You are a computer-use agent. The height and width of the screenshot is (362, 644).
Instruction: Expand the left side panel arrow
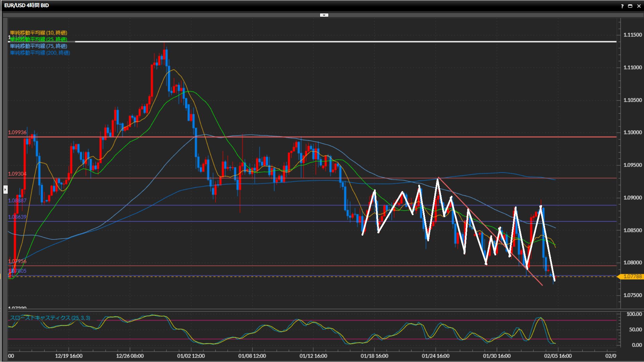click(x=5, y=190)
